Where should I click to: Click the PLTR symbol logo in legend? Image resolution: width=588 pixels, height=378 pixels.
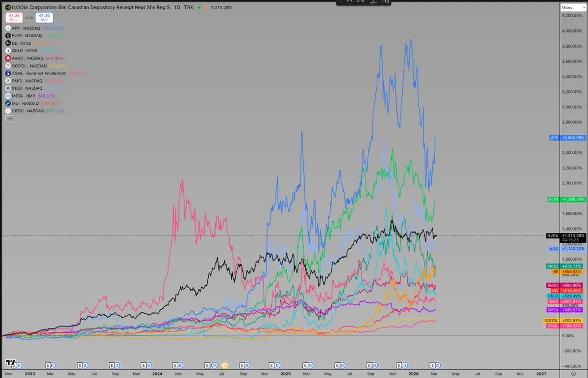point(8,36)
